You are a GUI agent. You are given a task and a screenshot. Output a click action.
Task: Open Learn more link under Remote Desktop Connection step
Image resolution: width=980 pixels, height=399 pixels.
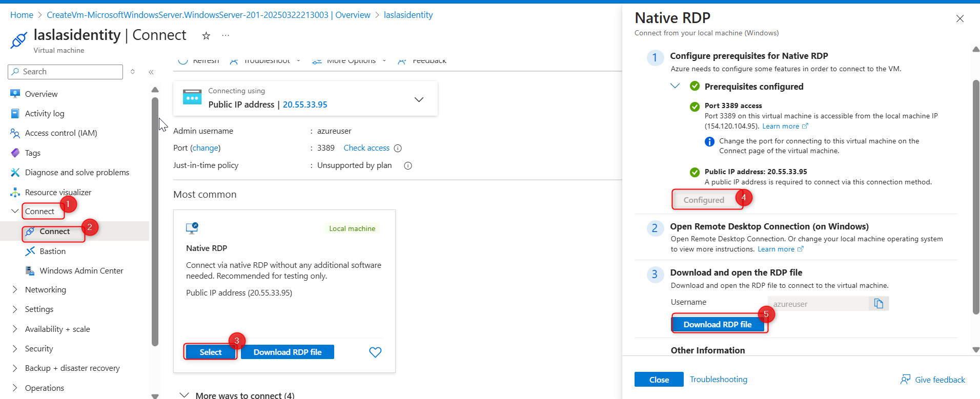tap(781, 249)
